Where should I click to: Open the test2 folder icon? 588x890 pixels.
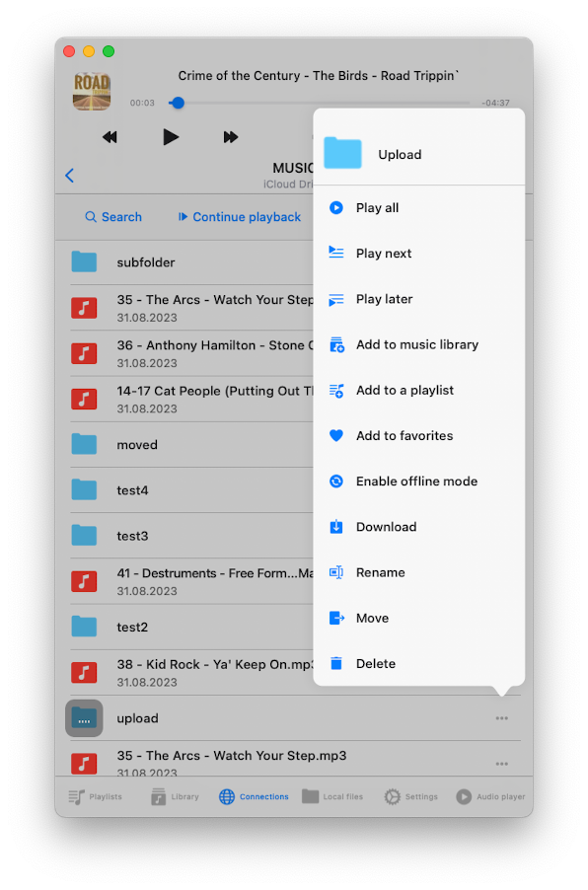coord(84,627)
